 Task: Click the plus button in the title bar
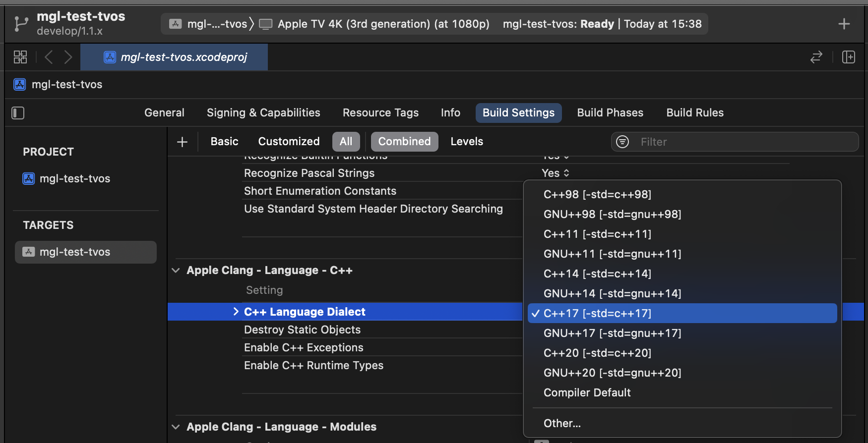(x=844, y=24)
